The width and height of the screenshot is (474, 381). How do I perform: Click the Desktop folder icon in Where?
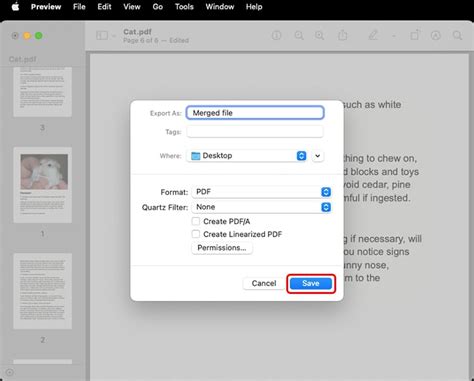click(x=196, y=156)
